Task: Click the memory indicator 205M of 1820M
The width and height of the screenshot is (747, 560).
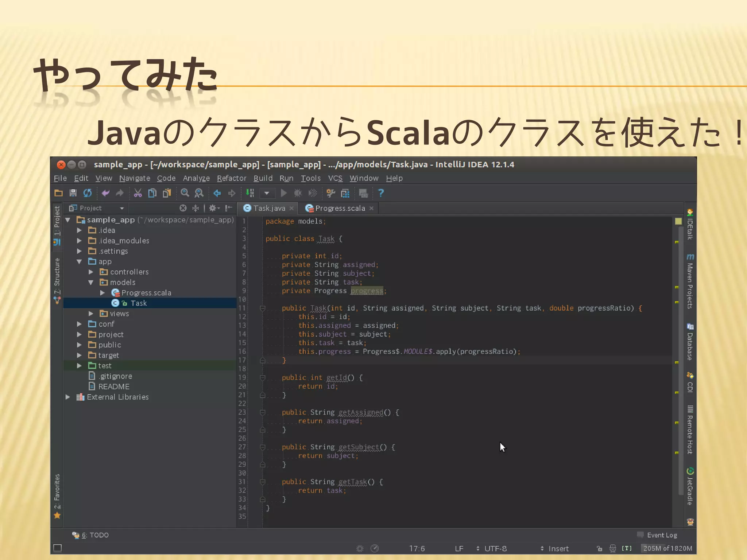Action: click(x=667, y=549)
